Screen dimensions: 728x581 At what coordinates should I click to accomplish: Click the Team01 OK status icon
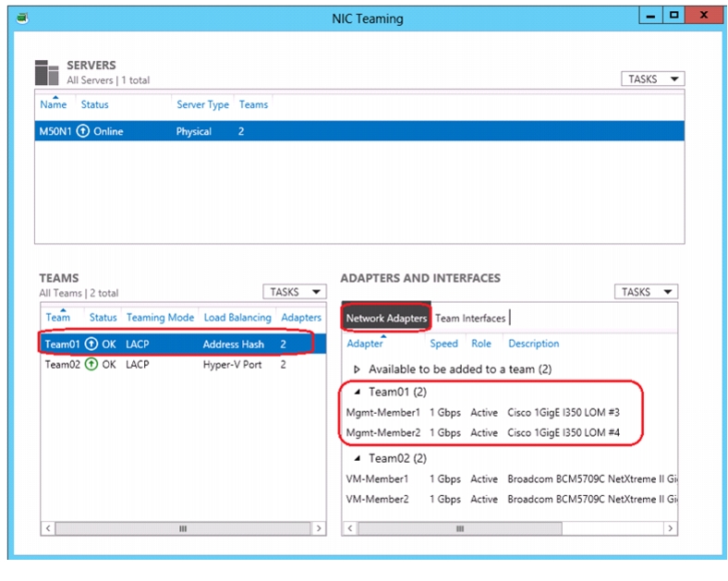pyautogui.click(x=91, y=345)
